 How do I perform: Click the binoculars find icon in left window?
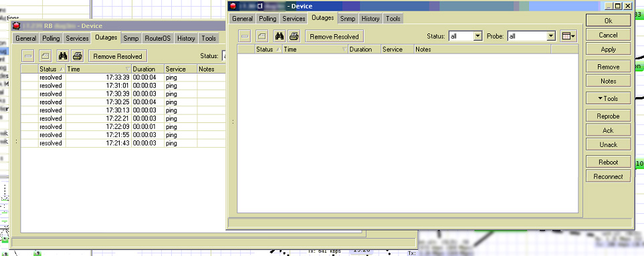coord(63,56)
